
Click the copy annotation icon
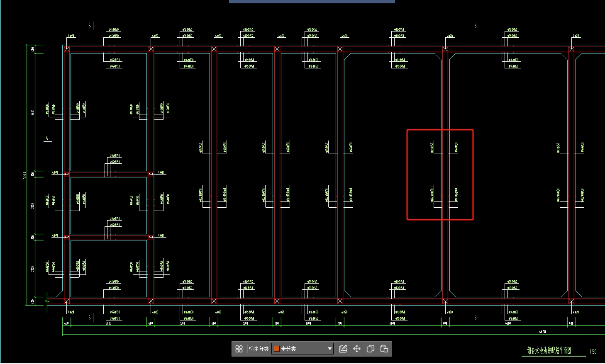371,349
